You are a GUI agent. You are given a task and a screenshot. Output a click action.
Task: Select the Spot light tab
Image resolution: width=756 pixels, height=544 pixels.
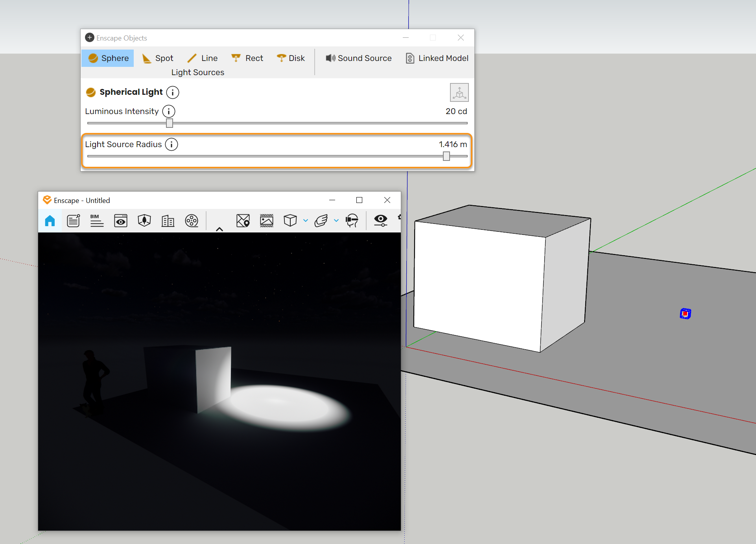click(158, 58)
